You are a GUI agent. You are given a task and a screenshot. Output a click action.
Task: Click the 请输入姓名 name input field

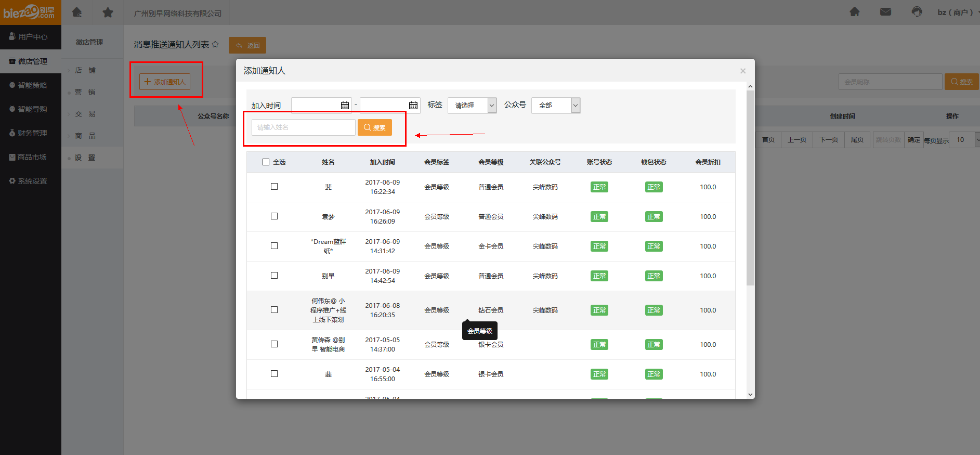click(x=303, y=127)
